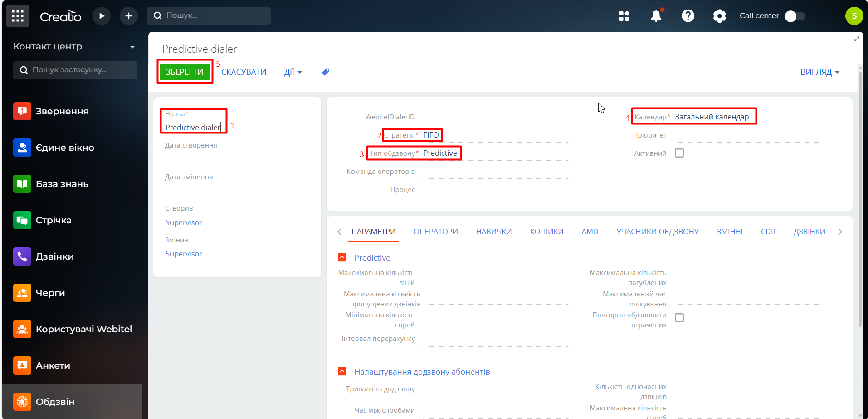Click the expand page icon top right

[x=857, y=39]
